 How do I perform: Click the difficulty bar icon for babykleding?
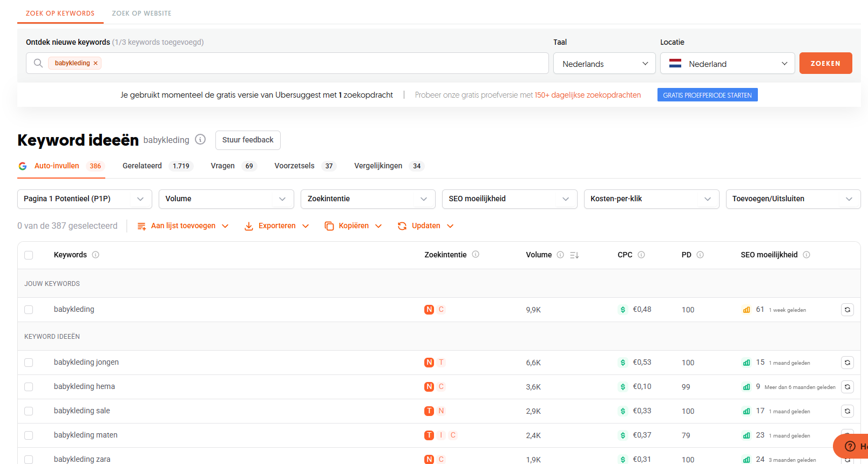coord(747,310)
